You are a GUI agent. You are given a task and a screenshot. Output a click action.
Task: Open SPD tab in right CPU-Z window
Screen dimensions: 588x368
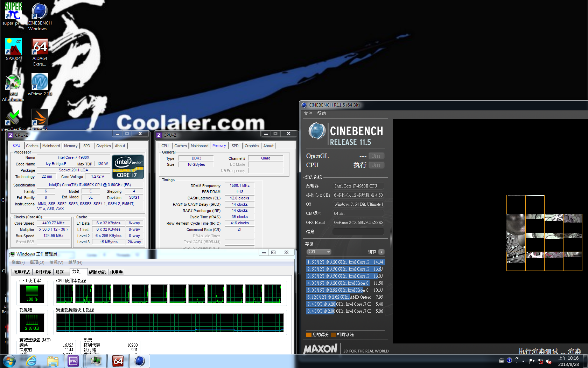click(235, 146)
